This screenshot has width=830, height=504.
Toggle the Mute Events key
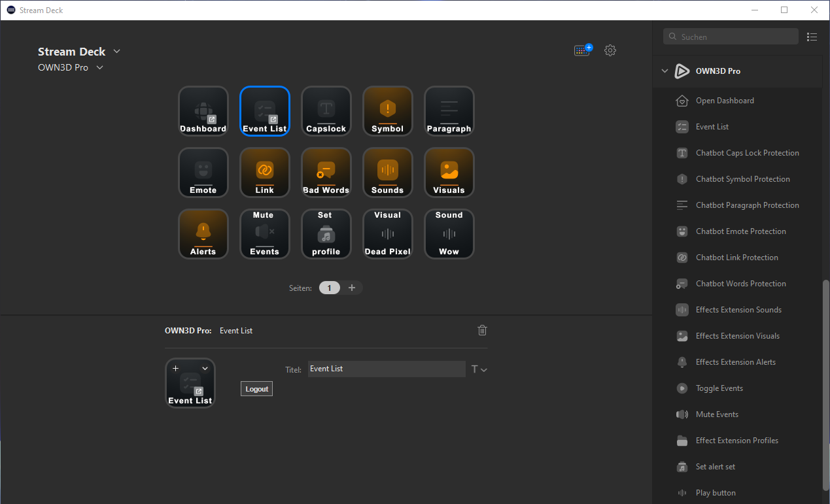point(264,233)
